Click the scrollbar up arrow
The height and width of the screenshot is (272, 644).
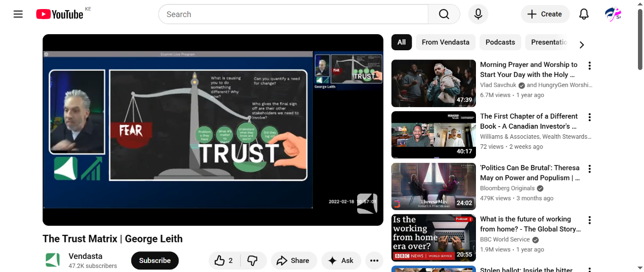(640, 4)
